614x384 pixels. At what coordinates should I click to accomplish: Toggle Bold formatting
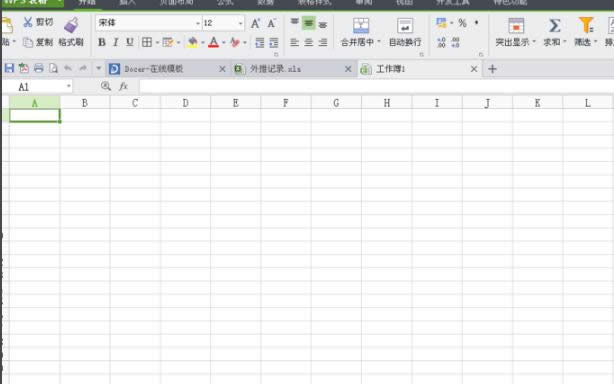102,42
